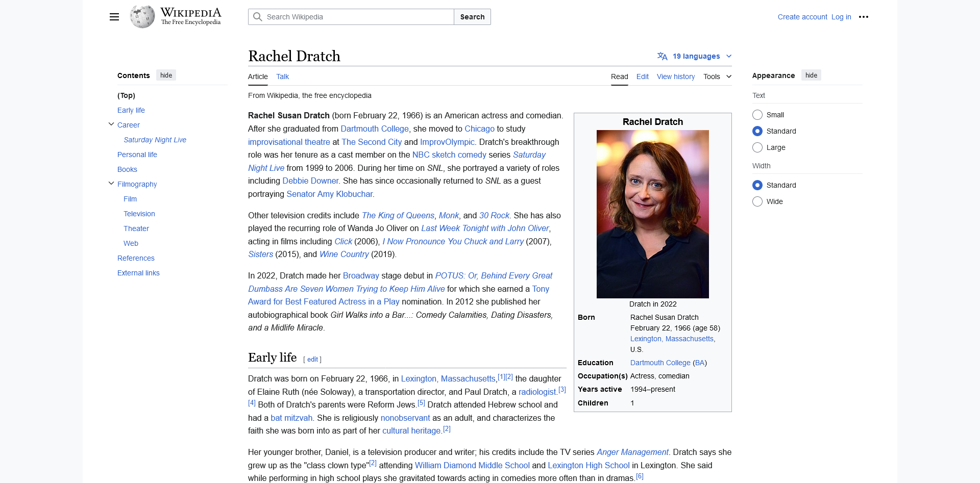Hide the Contents sidebar

click(166, 75)
